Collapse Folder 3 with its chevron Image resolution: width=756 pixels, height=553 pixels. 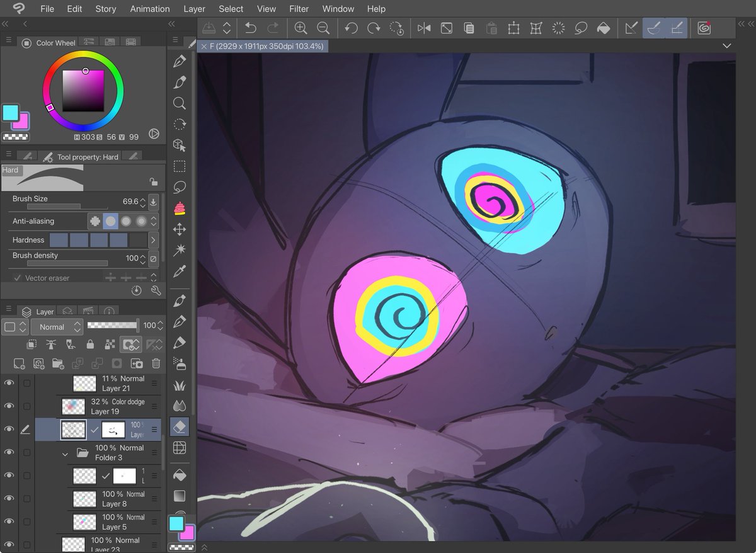65,453
